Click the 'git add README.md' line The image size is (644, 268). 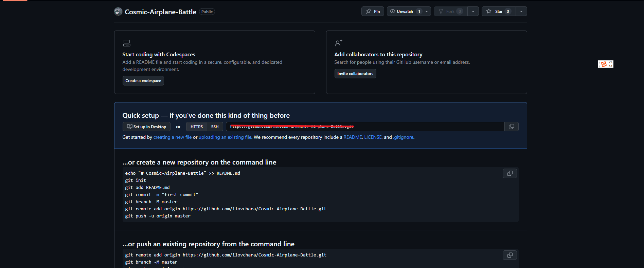(x=147, y=188)
